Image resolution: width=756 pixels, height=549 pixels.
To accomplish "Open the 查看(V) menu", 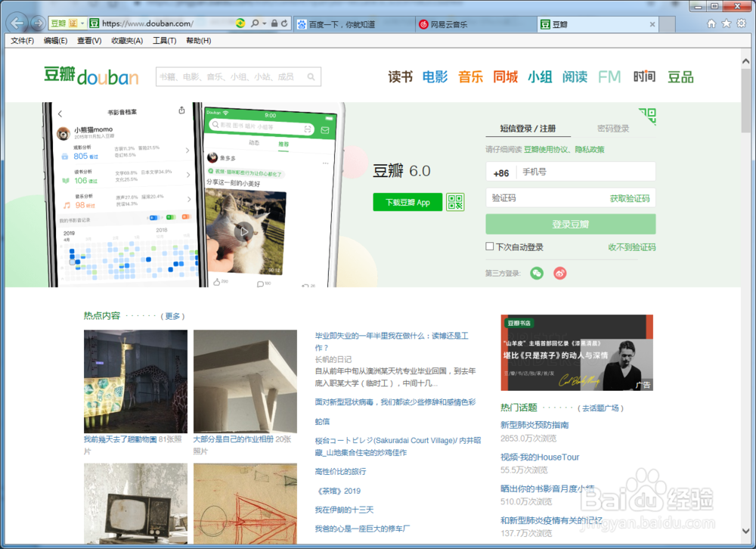I will coord(89,41).
